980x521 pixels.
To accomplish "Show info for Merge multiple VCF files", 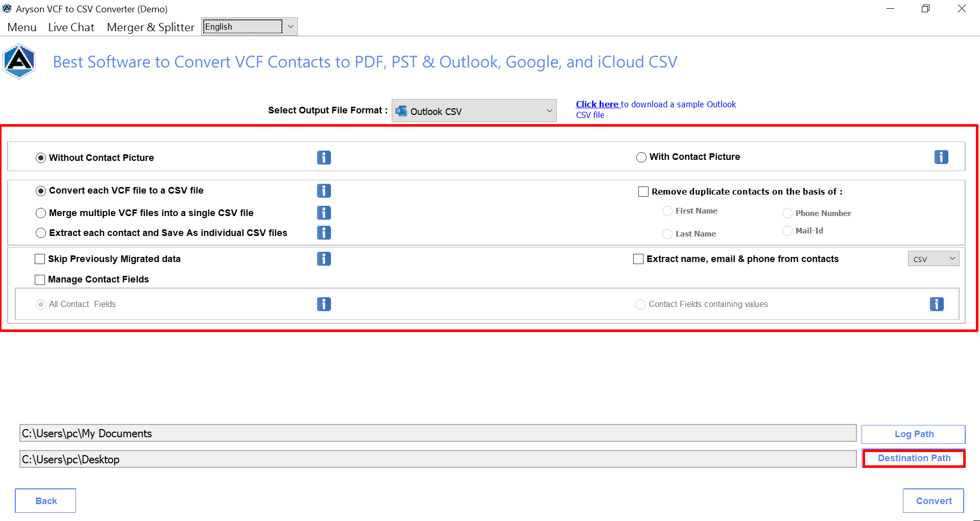I will coord(324,212).
